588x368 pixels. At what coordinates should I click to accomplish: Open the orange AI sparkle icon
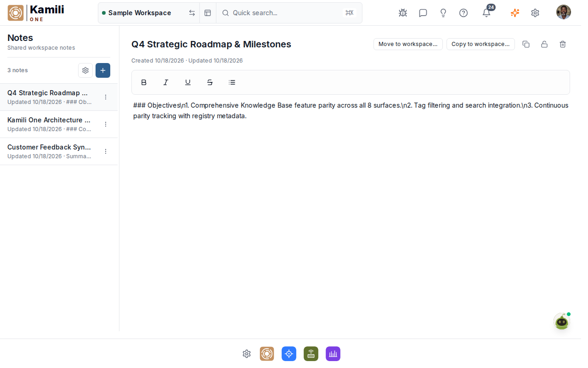[515, 13]
